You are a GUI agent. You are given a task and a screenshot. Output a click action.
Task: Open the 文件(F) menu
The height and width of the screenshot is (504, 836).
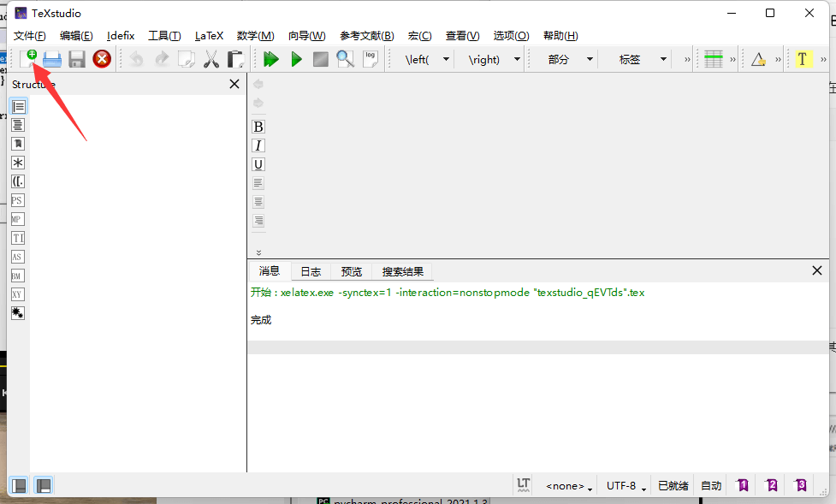tap(30, 36)
